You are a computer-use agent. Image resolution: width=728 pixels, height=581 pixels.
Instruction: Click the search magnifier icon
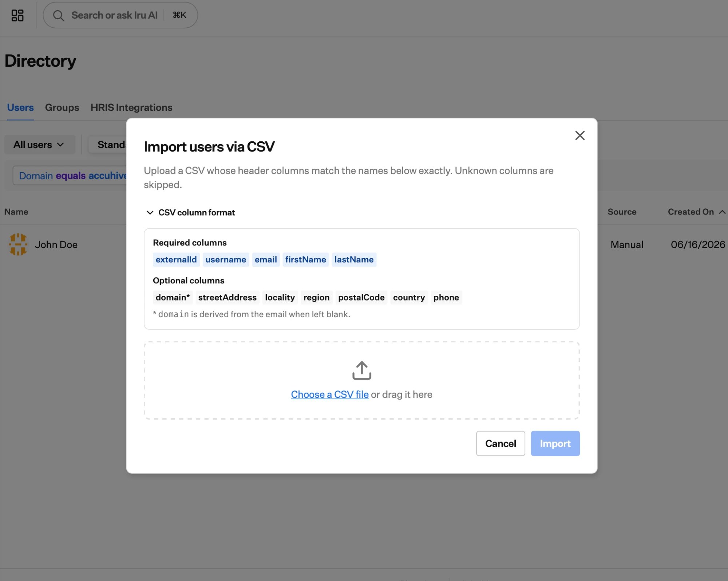tap(59, 15)
